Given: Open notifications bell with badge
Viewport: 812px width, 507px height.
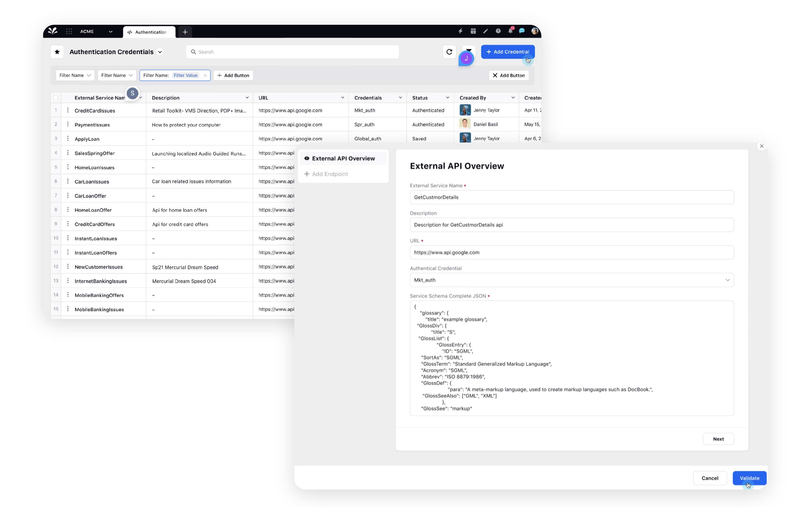Looking at the screenshot, I should [x=510, y=31].
